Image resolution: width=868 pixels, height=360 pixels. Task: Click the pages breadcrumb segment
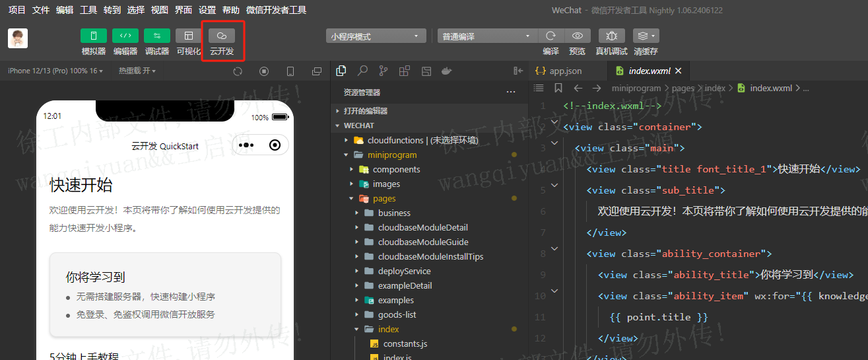683,88
